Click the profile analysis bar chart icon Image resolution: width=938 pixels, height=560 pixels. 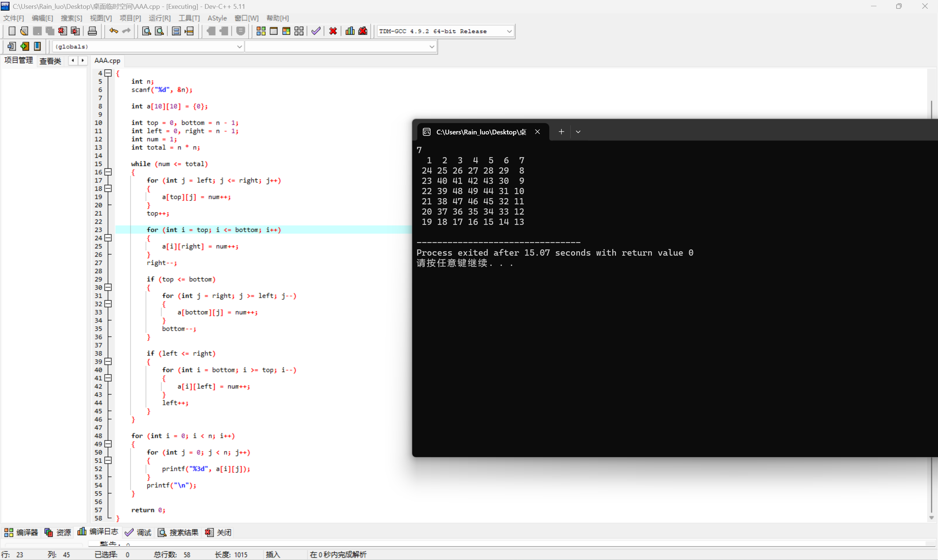pos(350,31)
